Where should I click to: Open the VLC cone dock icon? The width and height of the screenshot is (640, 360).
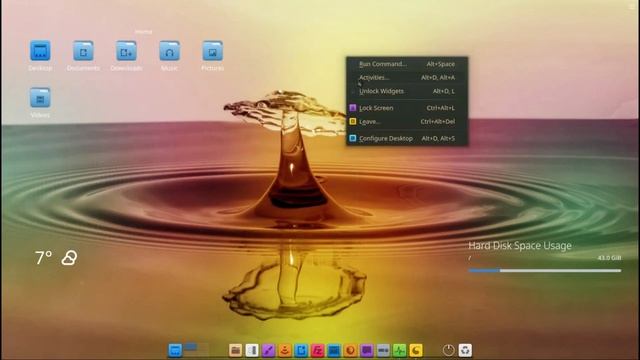coord(284,350)
